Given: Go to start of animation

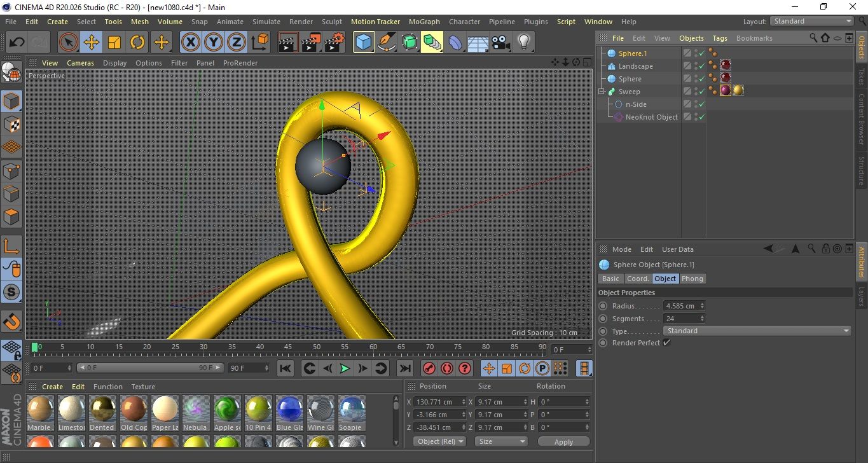Looking at the screenshot, I should tap(286, 368).
